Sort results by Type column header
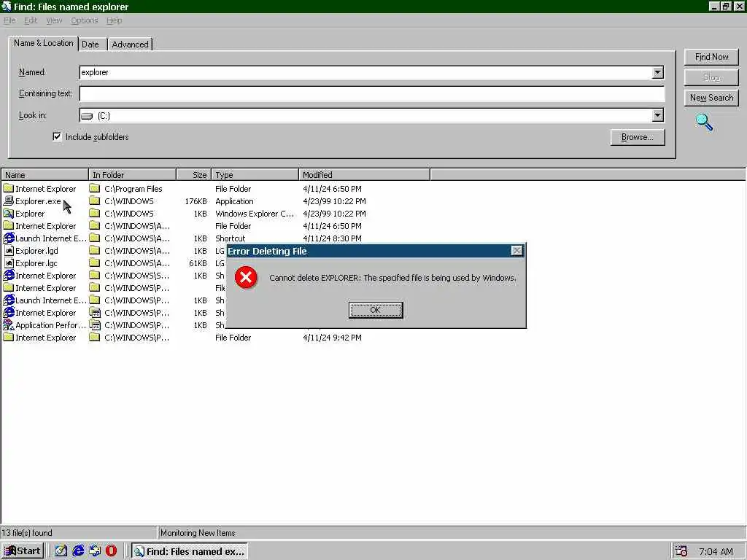Screen dimensions: 747x560 tap(255, 175)
